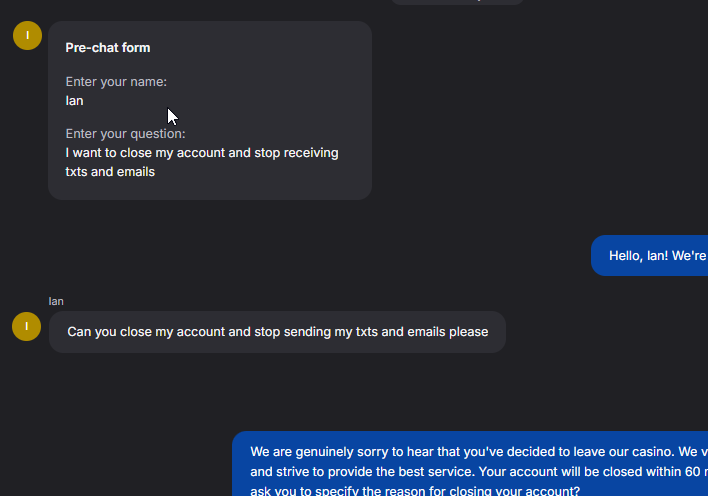Click the "ask you to specify the reason" line
Image resolution: width=708 pixels, height=496 pixels.
tap(415, 490)
